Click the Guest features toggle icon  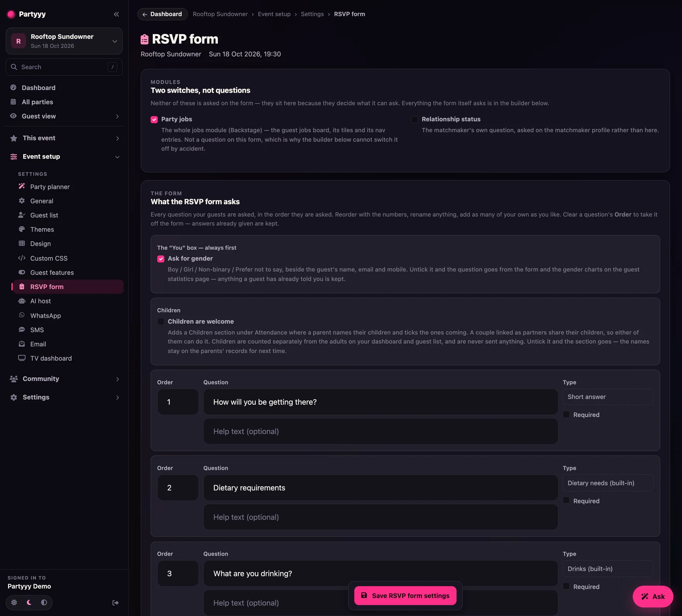[22, 273]
